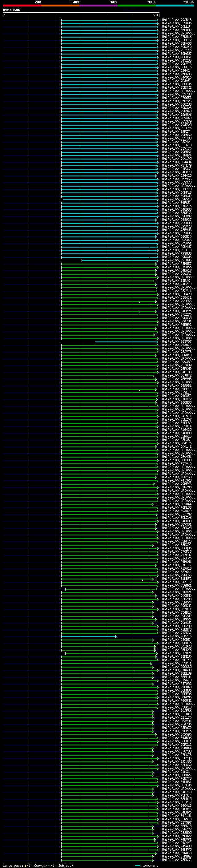Open hit UniRef100_Q96560
This screenshot has height=868, width=197.
(177, 135)
